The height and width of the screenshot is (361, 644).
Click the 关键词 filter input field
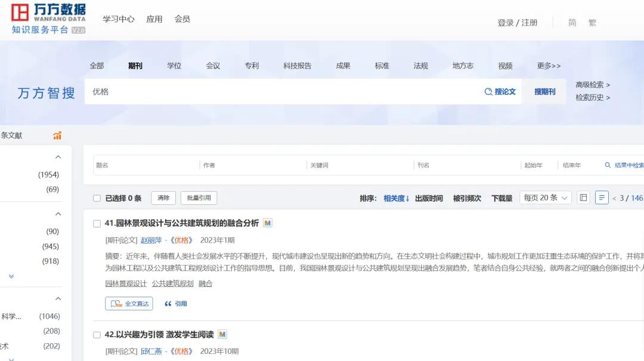coord(360,165)
